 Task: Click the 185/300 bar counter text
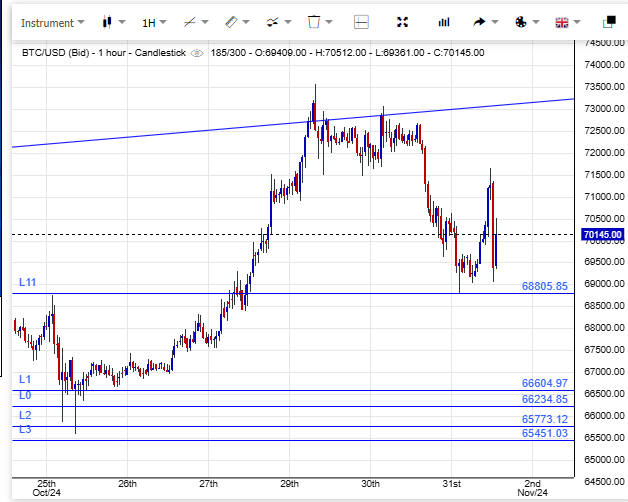[x=228, y=53]
